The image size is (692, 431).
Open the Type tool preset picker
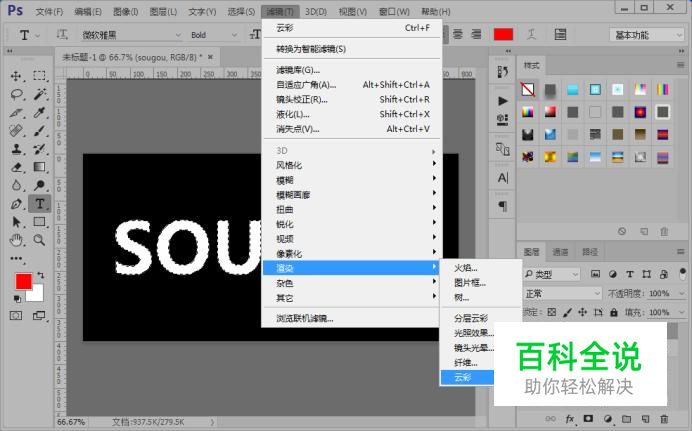pos(29,35)
